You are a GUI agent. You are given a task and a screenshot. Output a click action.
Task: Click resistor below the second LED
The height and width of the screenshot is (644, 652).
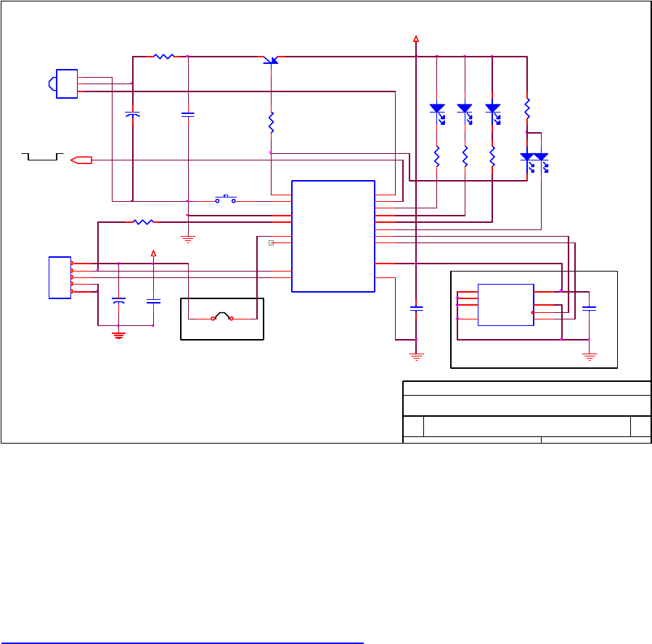click(x=465, y=156)
